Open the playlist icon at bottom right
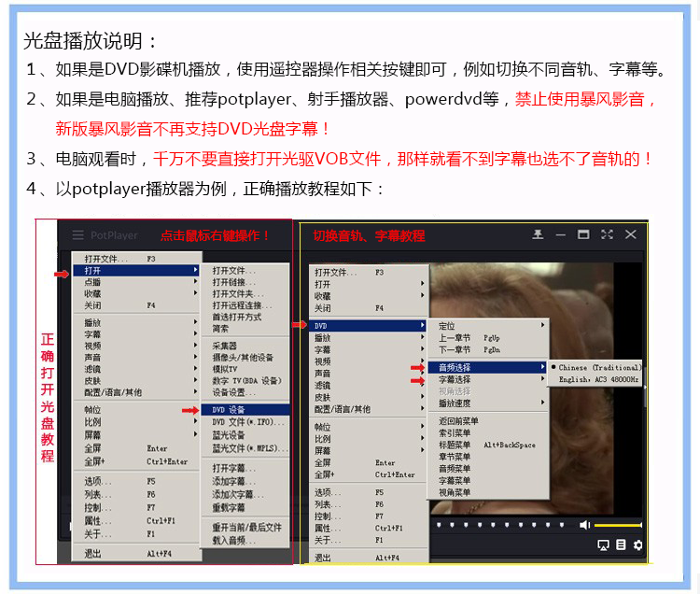Viewport: 700px width, 594px height. 621,544
